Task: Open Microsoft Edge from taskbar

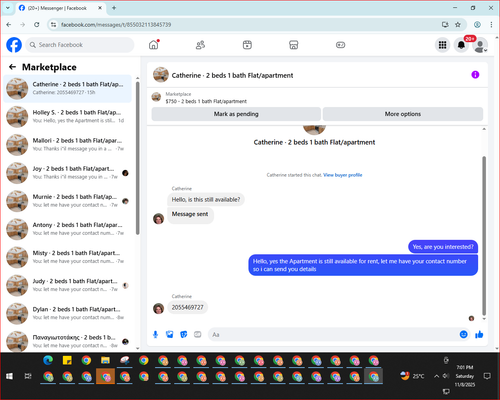Action: pos(48,360)
